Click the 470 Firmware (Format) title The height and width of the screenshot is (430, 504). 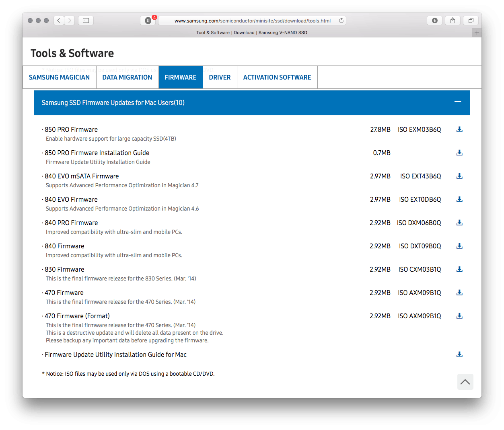77,316
